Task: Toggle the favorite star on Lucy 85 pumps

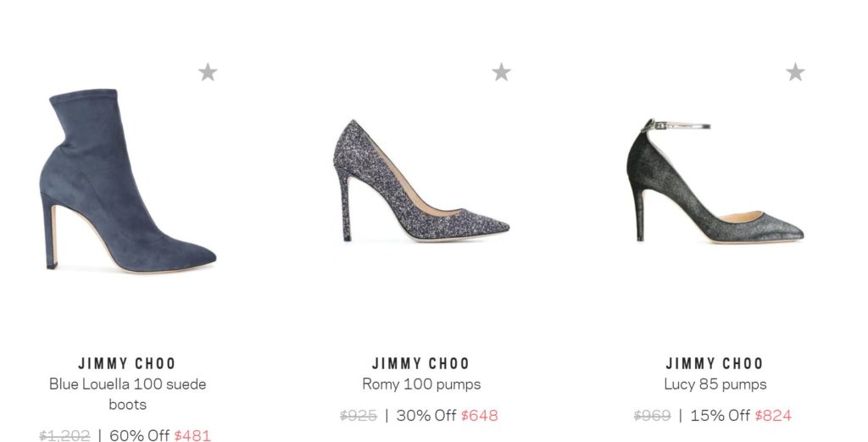Action: point(795,72)
